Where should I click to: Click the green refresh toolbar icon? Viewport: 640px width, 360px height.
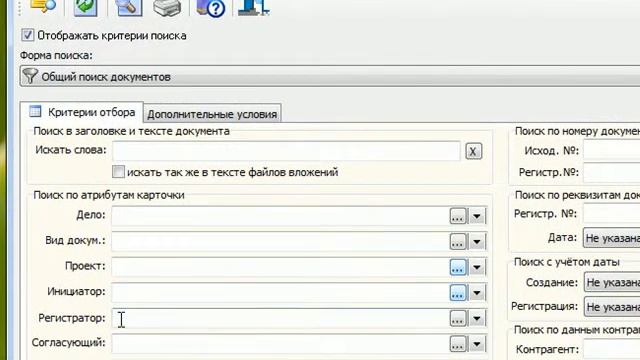tap(85, 7)
